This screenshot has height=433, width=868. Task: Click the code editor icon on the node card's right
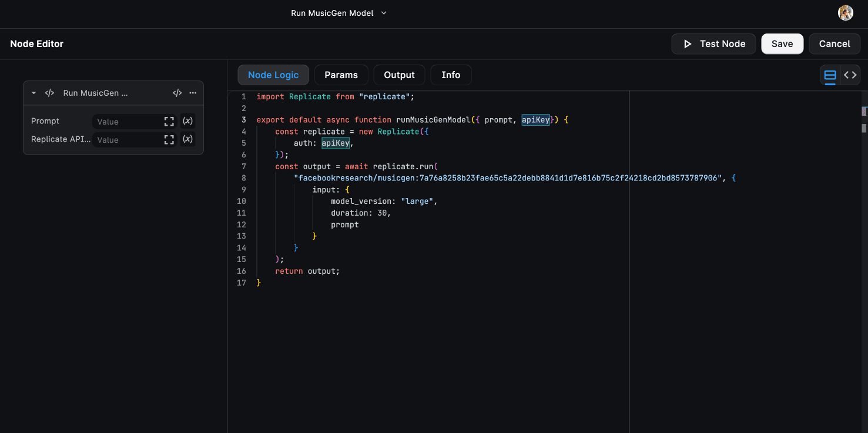(x=177, y=93)
